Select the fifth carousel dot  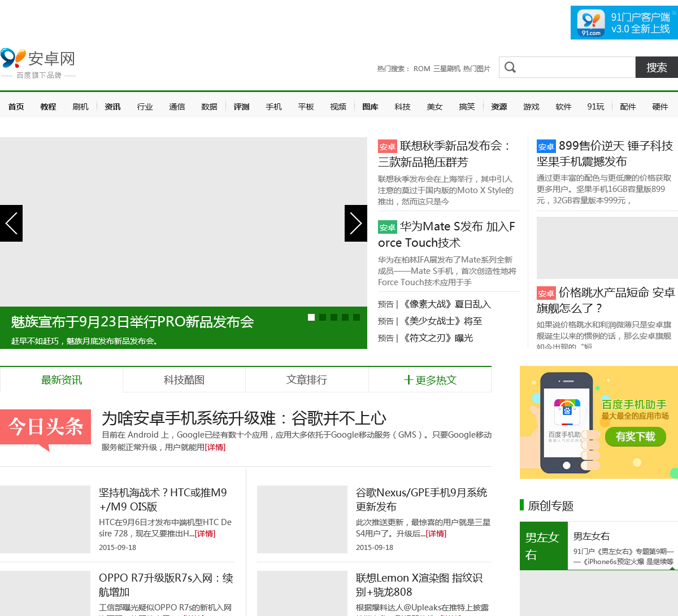(357, 317)
